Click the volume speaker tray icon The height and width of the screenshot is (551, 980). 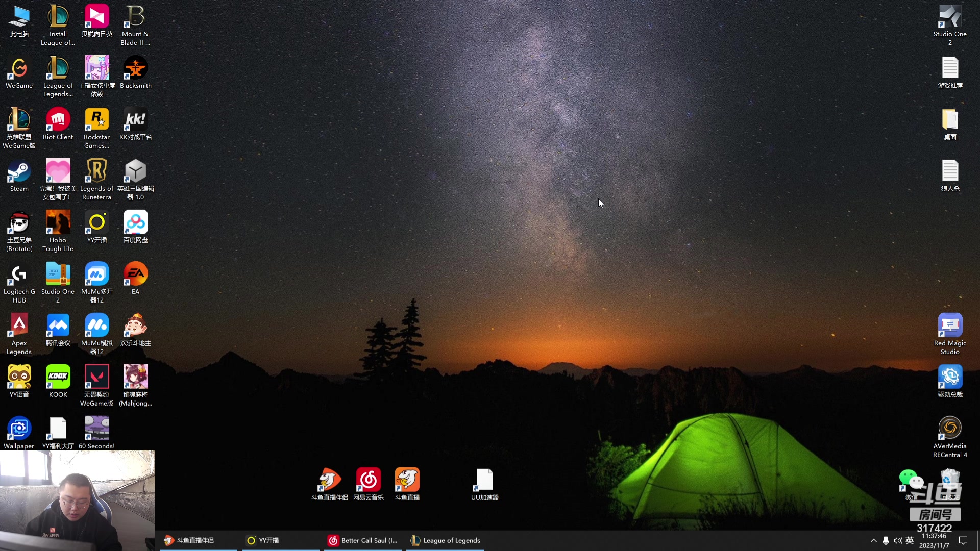click(897, 541)
